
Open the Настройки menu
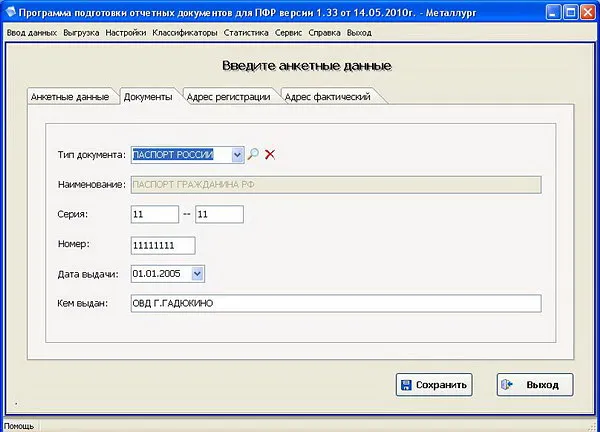coord(126,33)
